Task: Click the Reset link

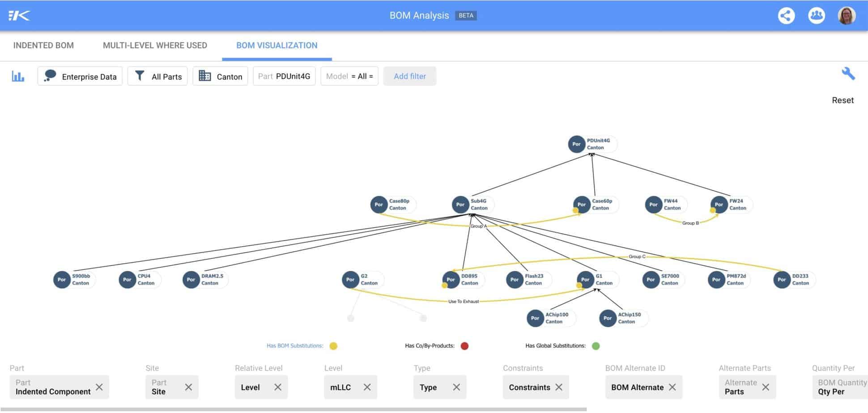Action: (842, 100)
